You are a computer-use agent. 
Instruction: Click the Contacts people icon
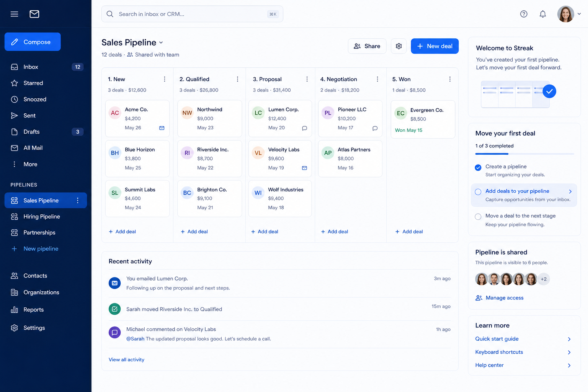(x=15, y=276)
